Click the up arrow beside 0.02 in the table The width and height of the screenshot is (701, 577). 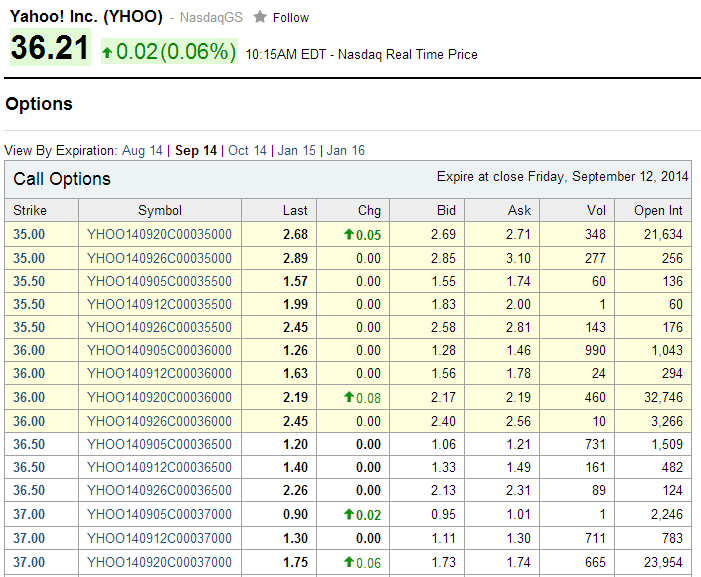pos(349,514)
